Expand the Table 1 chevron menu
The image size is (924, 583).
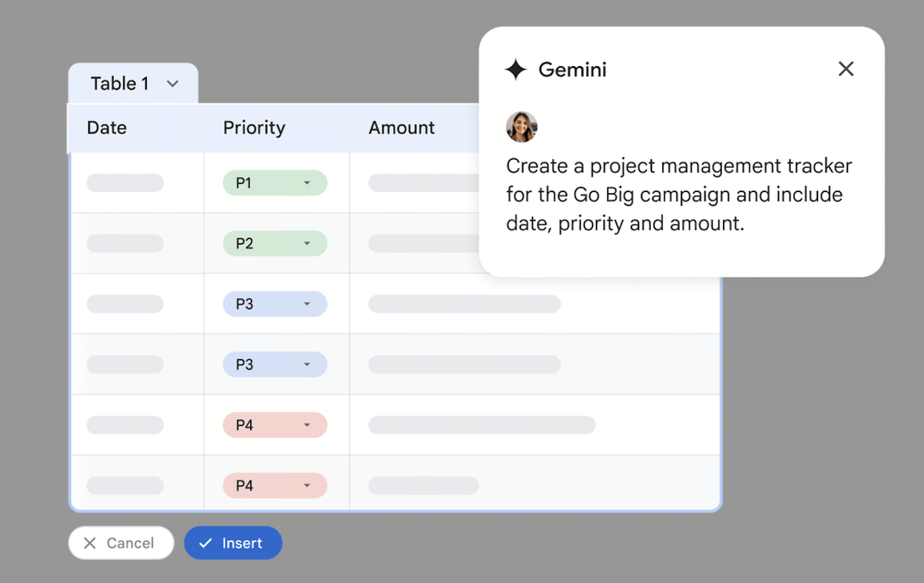coord(172,84)
